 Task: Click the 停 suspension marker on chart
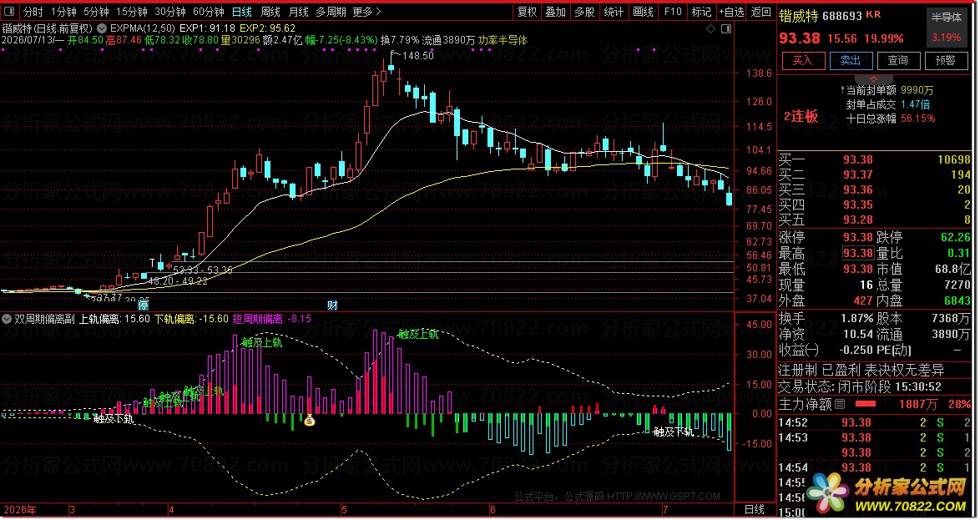tap(144, 305)
